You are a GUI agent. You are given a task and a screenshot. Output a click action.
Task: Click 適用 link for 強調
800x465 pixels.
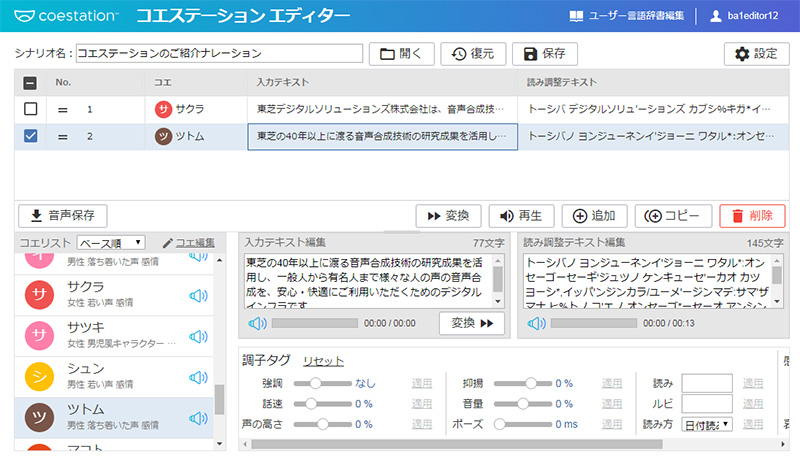point(422,383)
